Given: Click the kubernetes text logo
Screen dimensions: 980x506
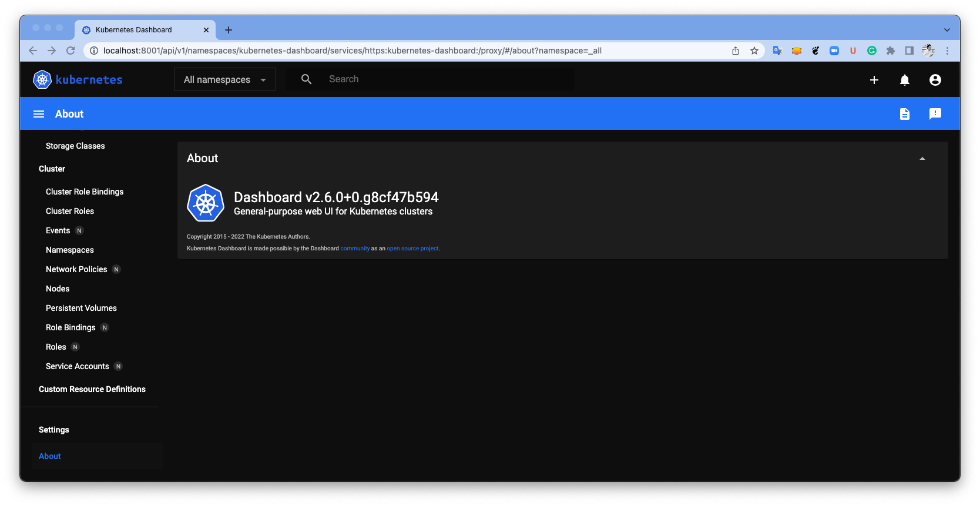Looking at the screenshot, I should point(89,79).
